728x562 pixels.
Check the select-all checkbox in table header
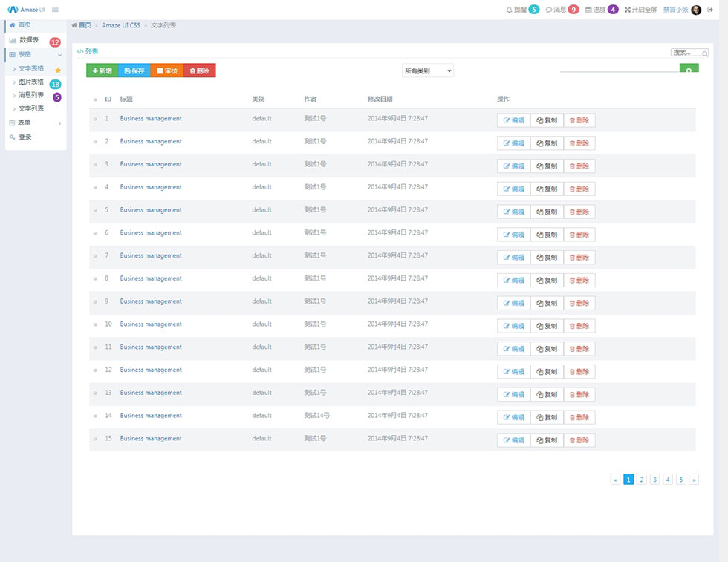coord(95,99)
